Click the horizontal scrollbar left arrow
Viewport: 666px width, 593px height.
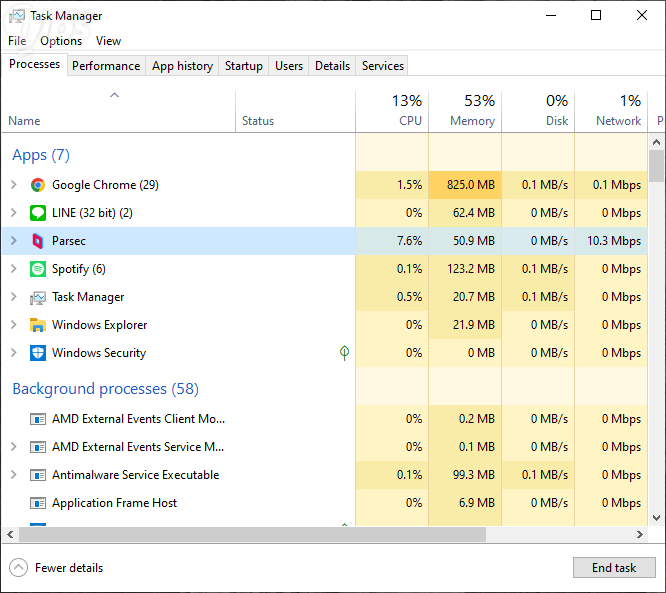[10, 534]
